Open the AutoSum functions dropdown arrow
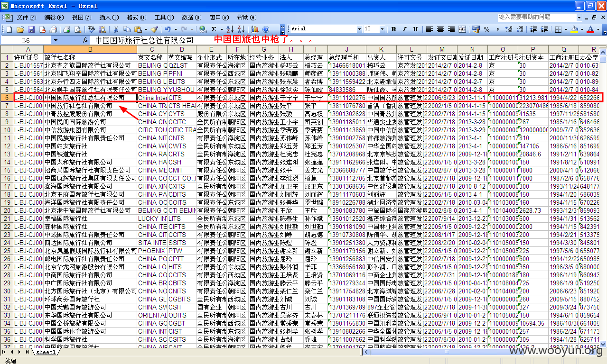This screenshot has width=607, height=364. 221,29
